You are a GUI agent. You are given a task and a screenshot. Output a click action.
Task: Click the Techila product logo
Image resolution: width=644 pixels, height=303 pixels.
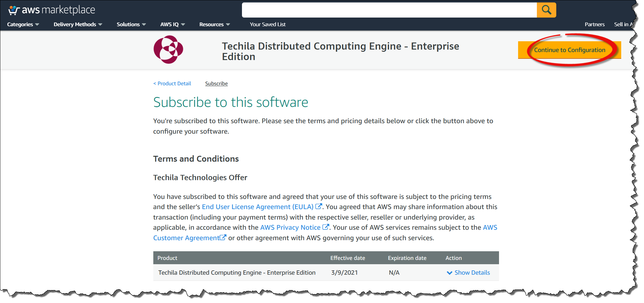coord(168,50)
